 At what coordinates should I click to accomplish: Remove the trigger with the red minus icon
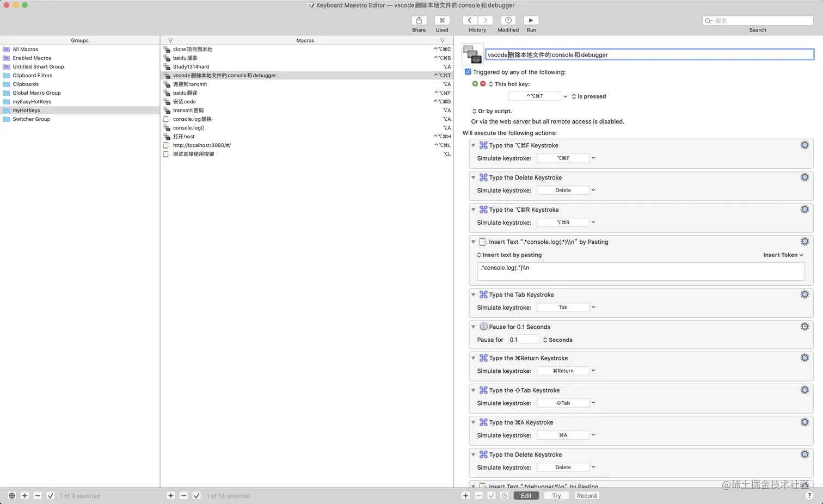[x=483, y=84]
